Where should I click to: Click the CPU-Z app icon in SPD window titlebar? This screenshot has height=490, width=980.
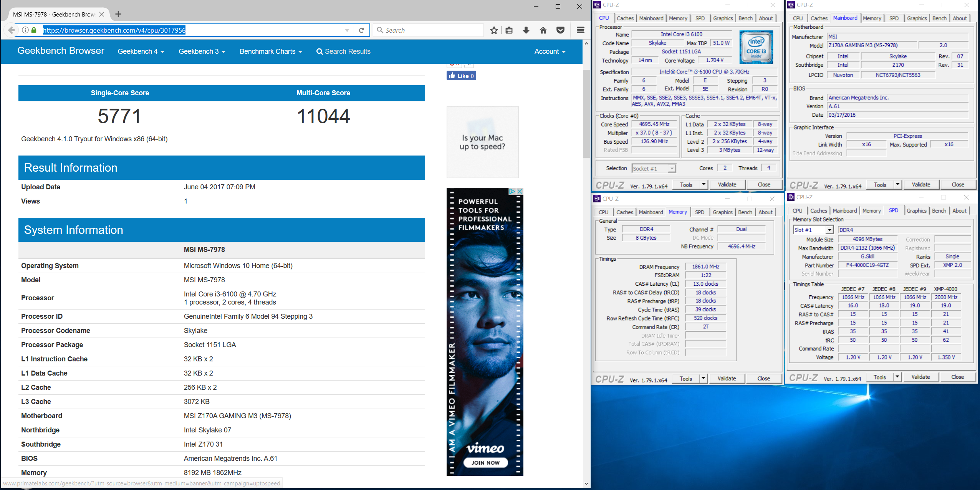click(790, 197)
